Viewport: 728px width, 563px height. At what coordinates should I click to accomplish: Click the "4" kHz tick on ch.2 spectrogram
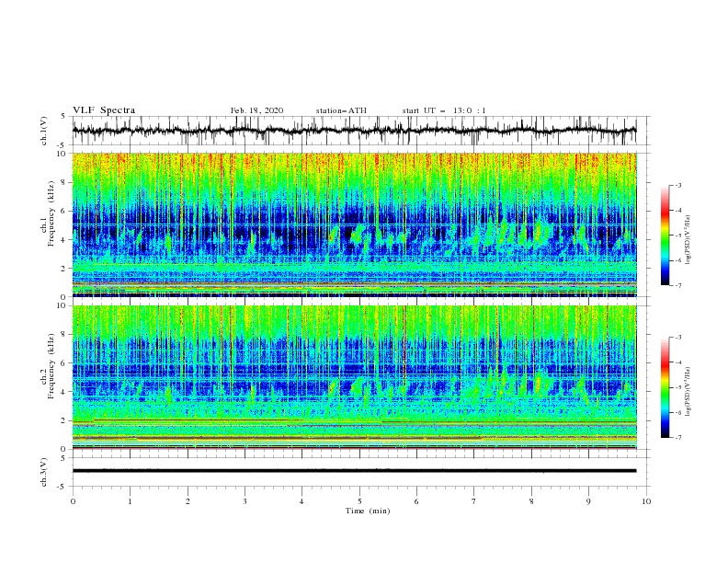point(64,392)
